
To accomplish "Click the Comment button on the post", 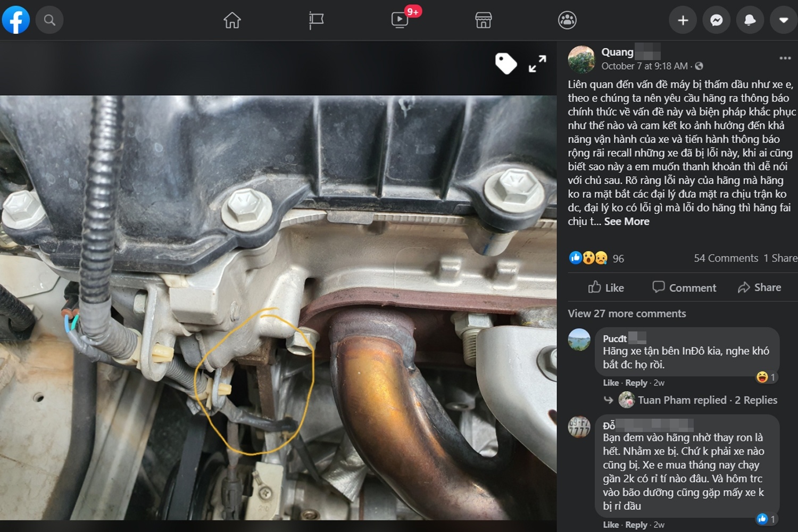I will 684,288.
